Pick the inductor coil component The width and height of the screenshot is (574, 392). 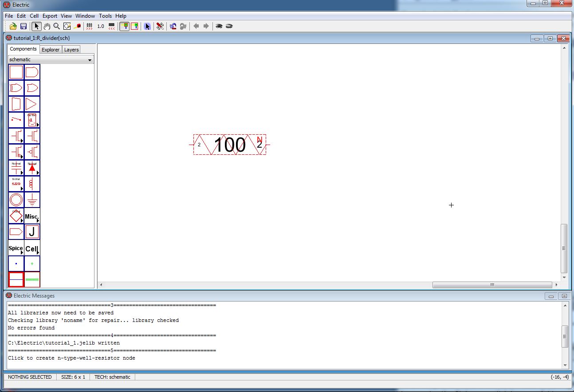tap(32, 184)
